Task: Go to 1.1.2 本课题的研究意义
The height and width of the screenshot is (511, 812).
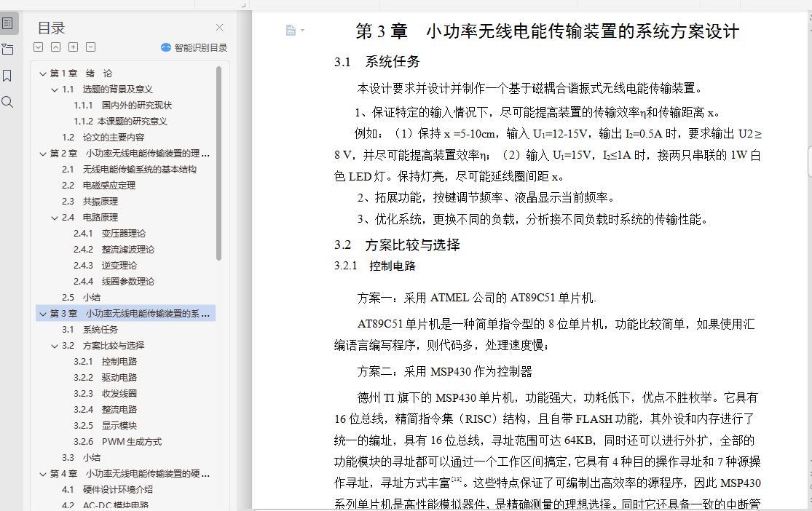Action: click(121, 122)
